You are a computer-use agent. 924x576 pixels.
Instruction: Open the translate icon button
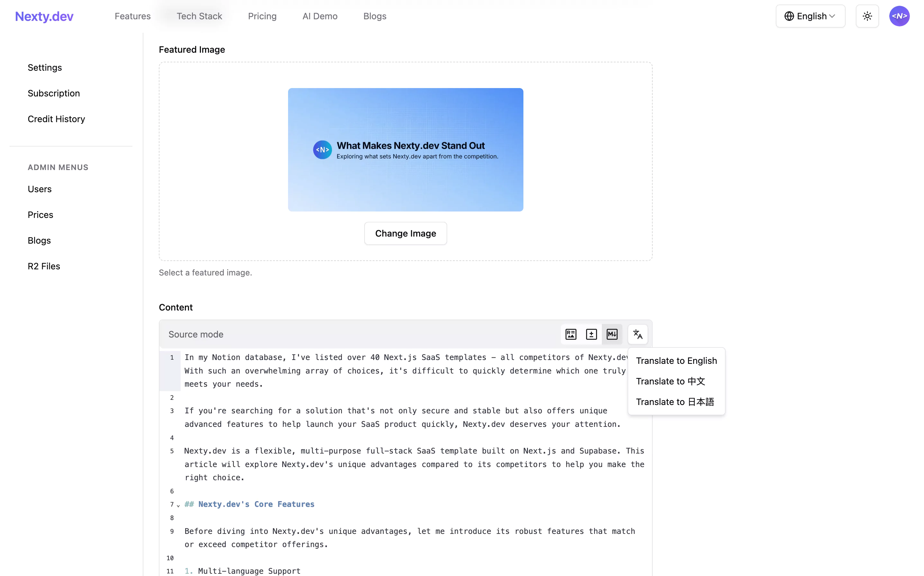click(x=638, y=334)
